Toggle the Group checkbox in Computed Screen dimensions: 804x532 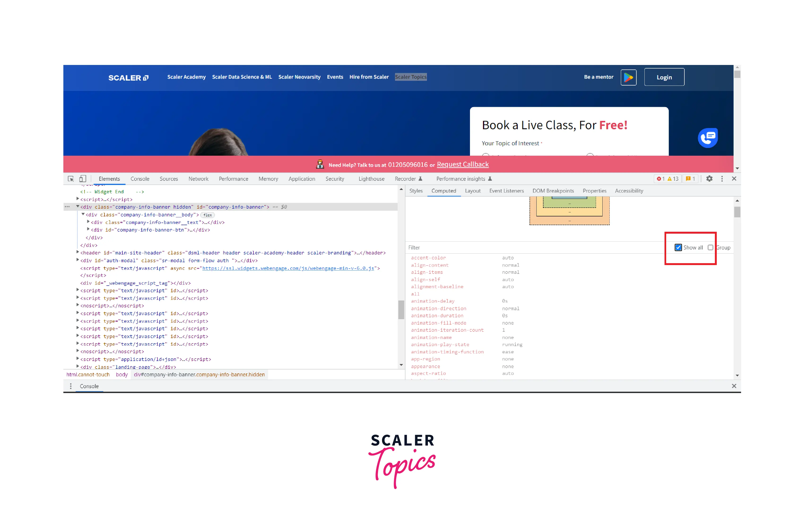711,248
